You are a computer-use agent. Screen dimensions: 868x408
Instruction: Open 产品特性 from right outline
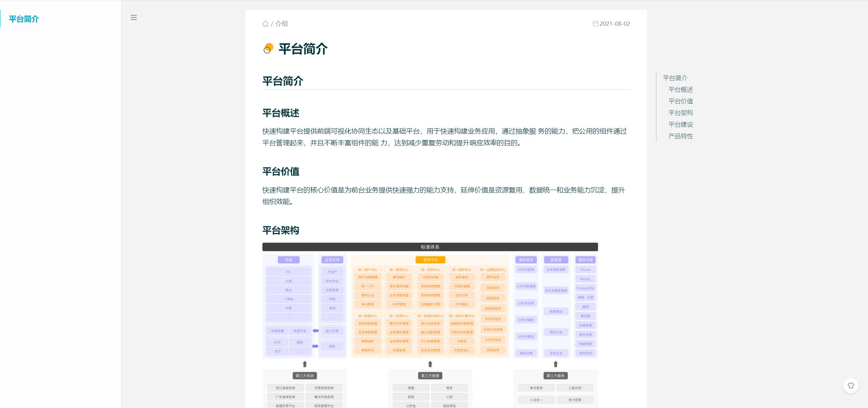pyautogui.click(x=681, y=136)
